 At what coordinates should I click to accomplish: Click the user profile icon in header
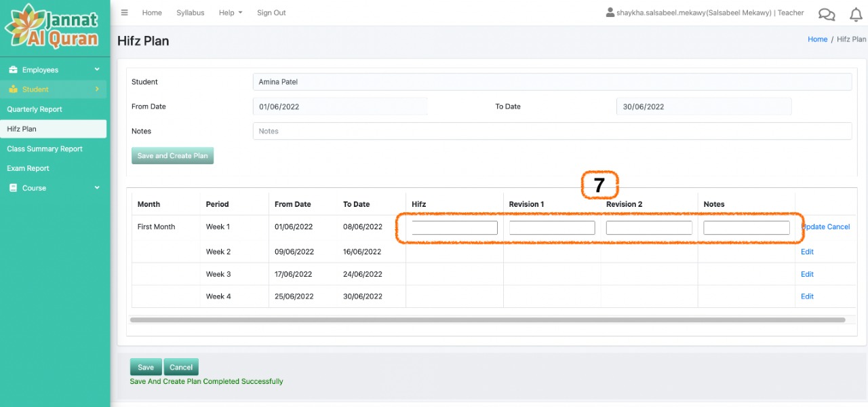tap(610, 13)
